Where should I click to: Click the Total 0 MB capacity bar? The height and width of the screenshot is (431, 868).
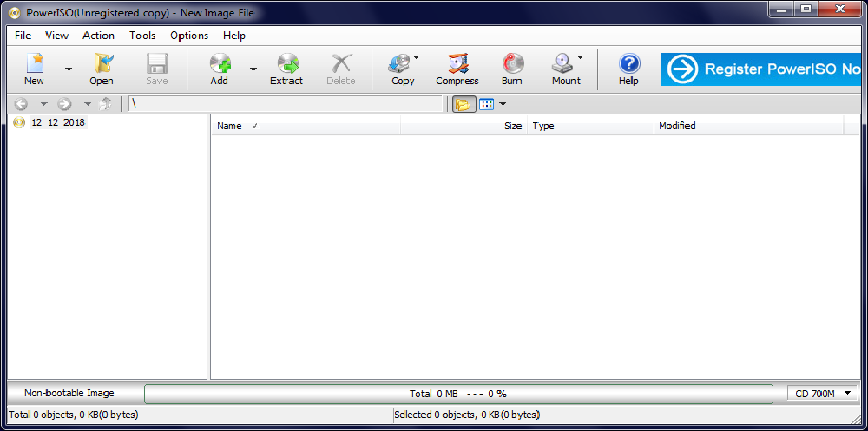point(458,394)
